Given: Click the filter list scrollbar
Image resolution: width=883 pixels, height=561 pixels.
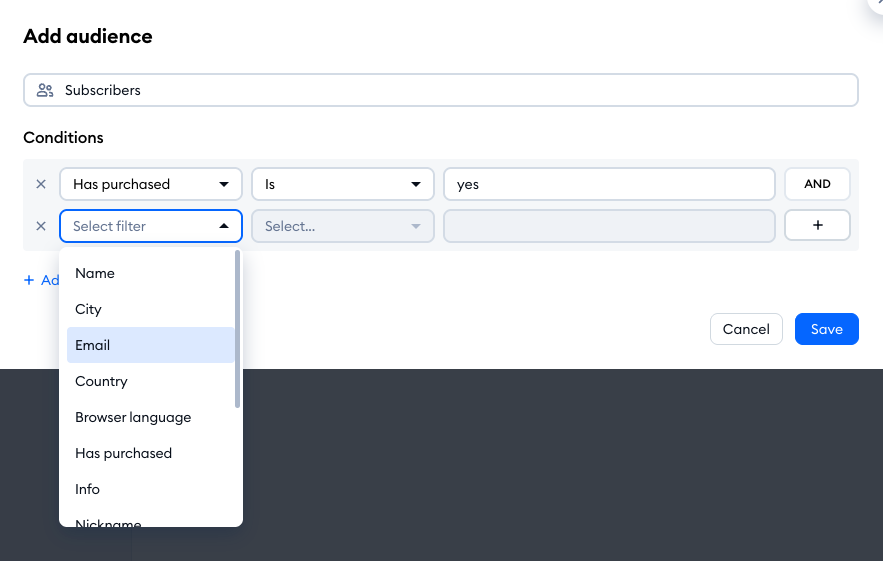Looking at the screenshot, I should click(x=237, y=330).
